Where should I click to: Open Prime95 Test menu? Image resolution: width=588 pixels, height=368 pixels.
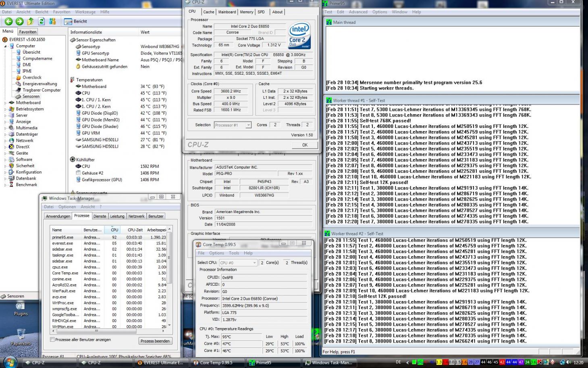[x=328, y=12]
